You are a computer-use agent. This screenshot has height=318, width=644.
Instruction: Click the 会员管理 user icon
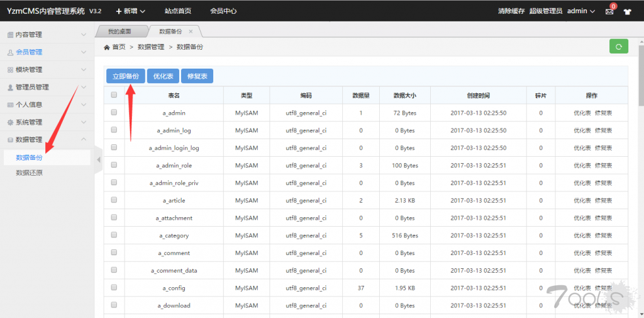(10, 52)
